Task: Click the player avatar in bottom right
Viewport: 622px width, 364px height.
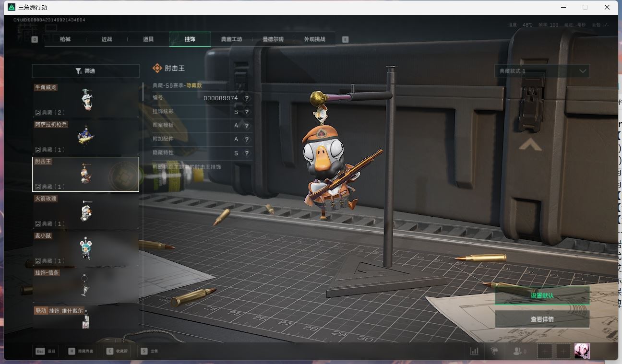Action: click(x=582, y=351)
